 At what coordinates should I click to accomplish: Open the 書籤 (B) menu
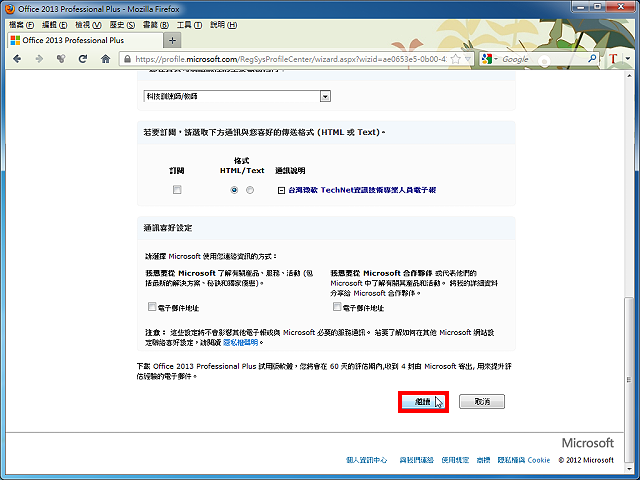[x=156, y=25]
